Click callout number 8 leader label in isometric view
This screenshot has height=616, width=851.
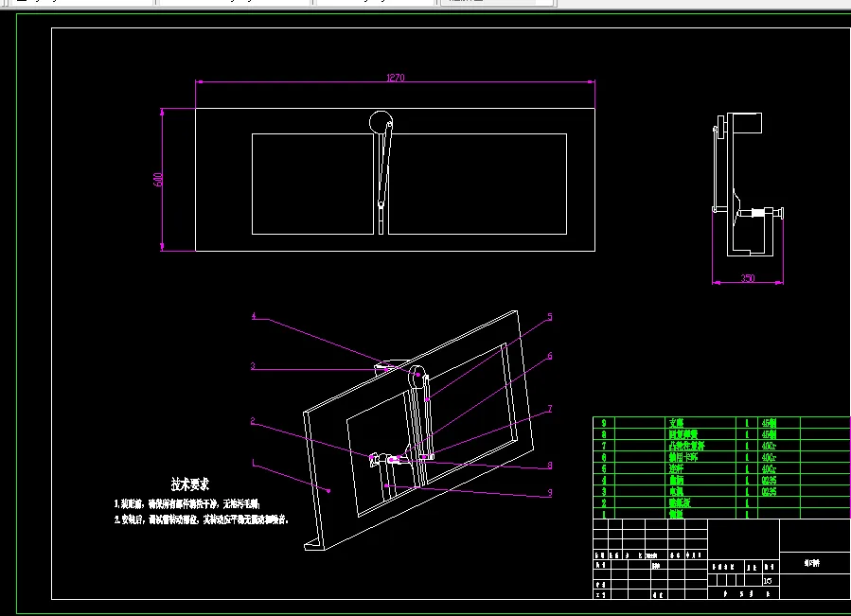550,466
